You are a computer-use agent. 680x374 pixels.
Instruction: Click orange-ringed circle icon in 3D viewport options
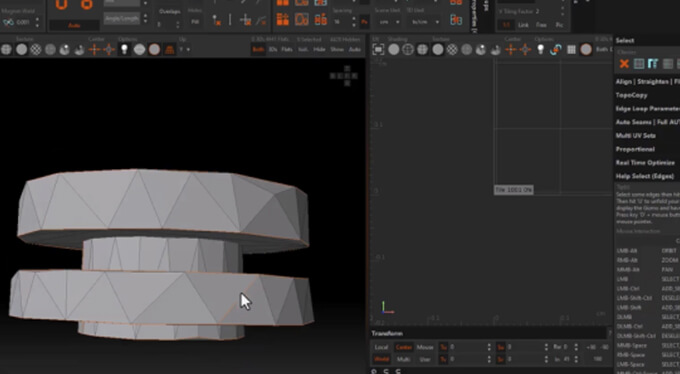coord(154,49)
